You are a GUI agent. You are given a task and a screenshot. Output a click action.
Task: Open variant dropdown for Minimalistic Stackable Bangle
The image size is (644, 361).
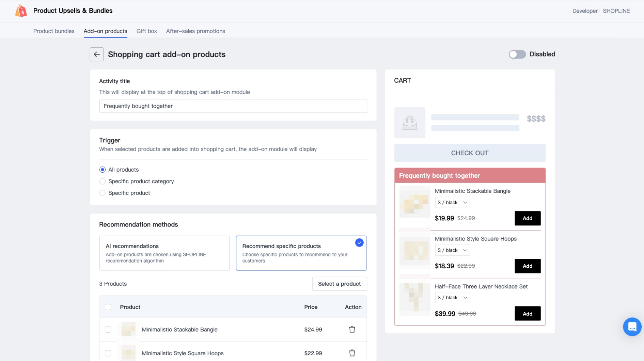[452, 203]
